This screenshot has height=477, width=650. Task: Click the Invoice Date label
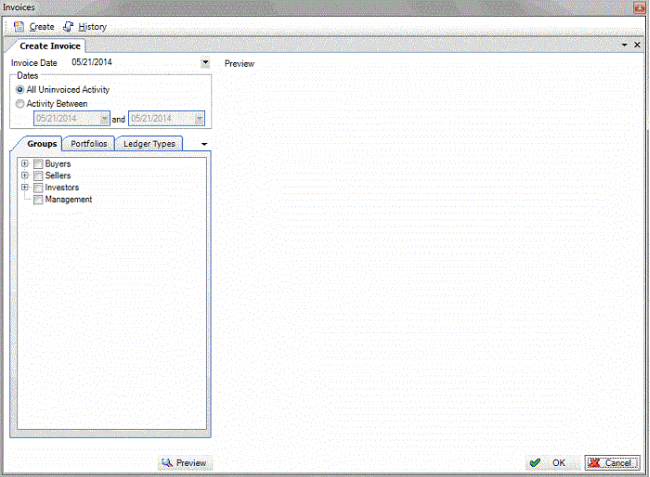pos(34,63)
